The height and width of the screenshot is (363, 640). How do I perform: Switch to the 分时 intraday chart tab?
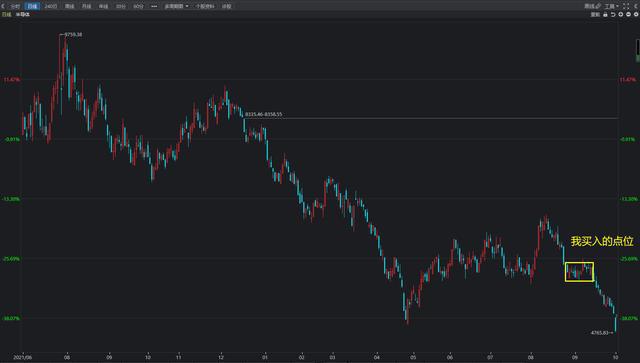pyautogui.click(x=15, y=6)
